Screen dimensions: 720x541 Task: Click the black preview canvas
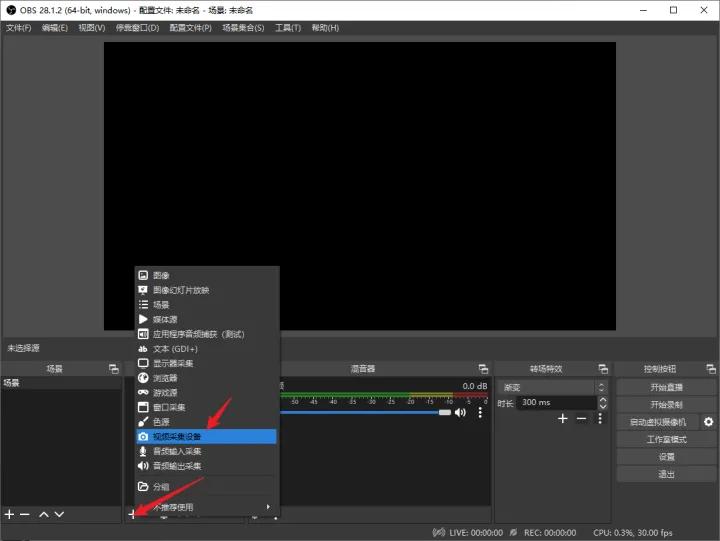(x=360, y=186)
